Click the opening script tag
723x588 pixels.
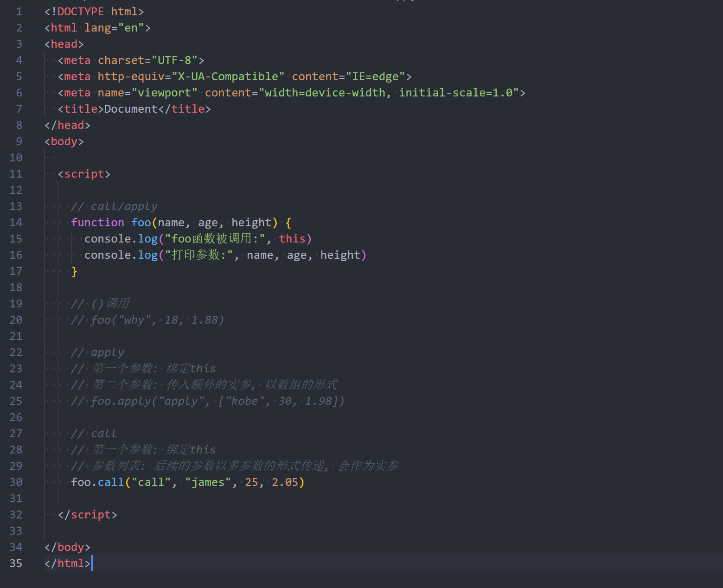[84, 174]
